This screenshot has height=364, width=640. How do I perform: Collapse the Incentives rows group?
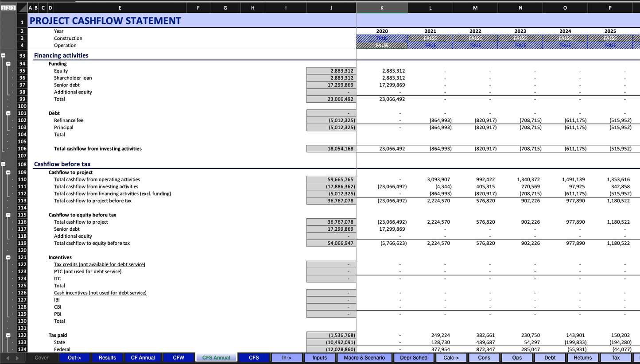(8, 257)
